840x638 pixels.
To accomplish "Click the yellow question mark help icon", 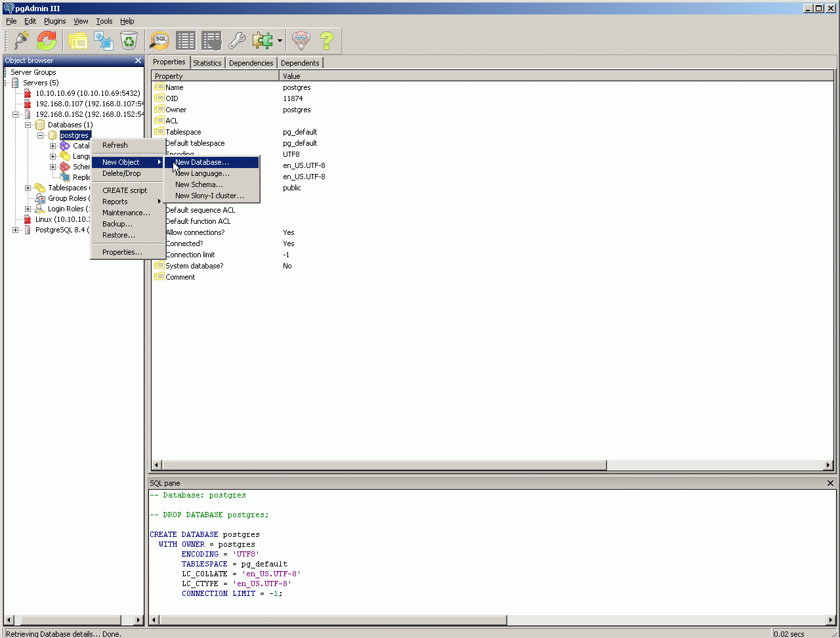I will pos(327,41).
